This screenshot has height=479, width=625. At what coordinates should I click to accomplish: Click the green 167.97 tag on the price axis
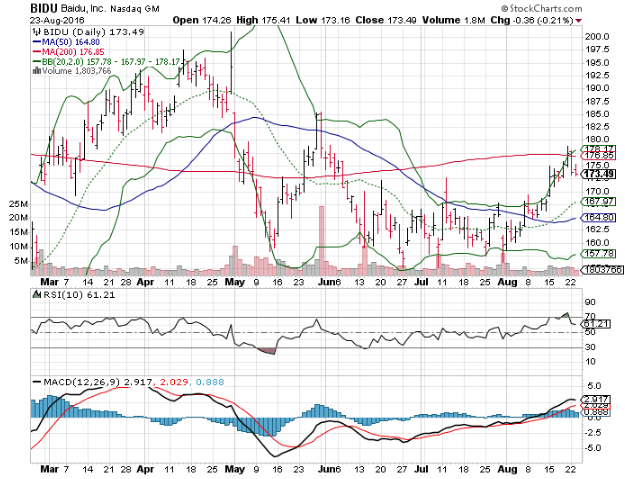pos(599,202)
